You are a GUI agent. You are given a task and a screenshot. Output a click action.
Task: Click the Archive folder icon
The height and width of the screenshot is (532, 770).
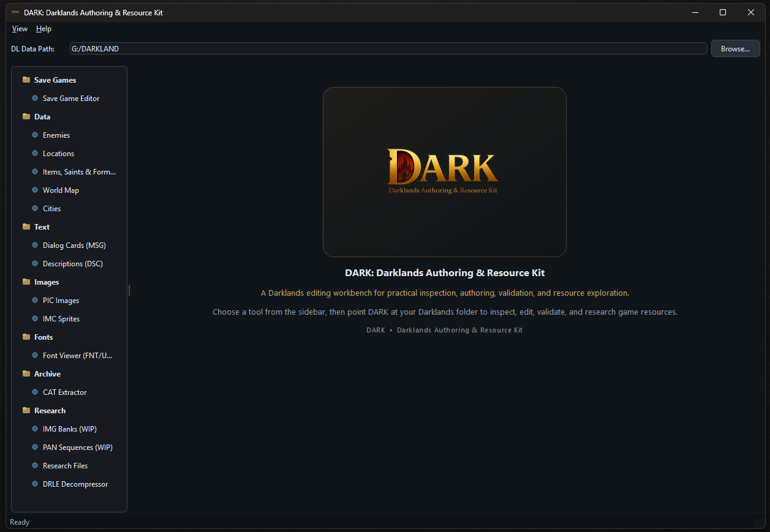pyautogui.click(x=26, y=374)
